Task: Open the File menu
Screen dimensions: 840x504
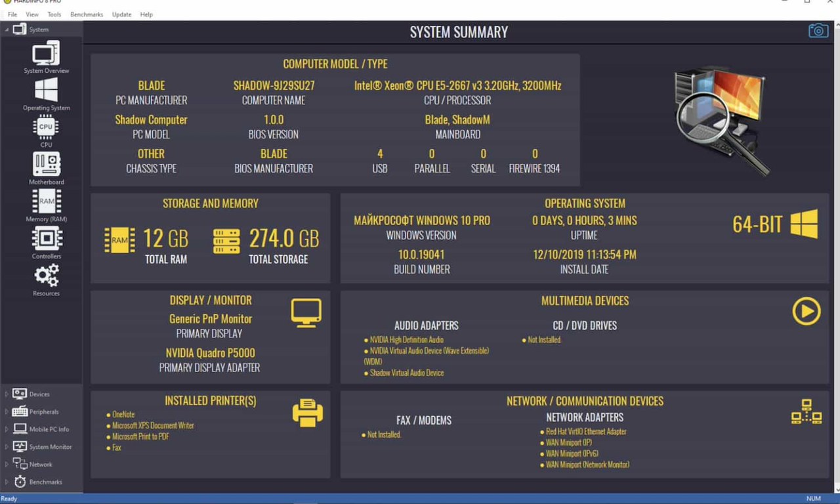Action: pyautogui.click(x=12, y=14)
